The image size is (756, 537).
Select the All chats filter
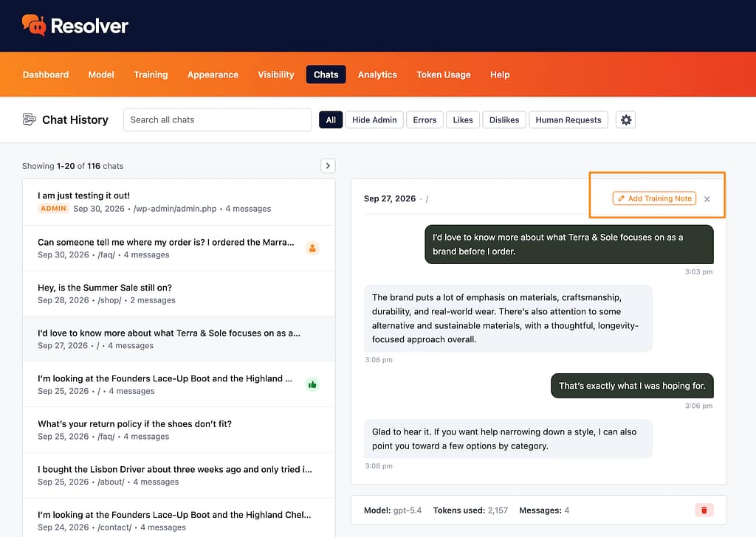click(331, 120)
